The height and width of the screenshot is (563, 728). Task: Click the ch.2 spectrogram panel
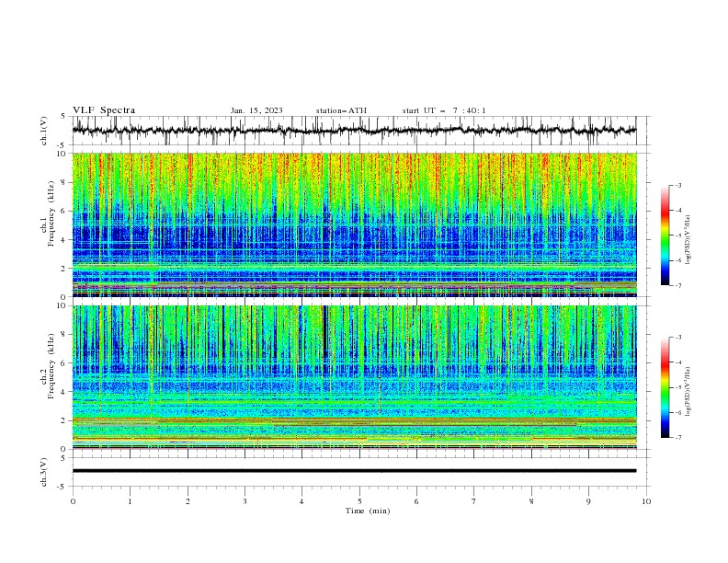[354, 377]
